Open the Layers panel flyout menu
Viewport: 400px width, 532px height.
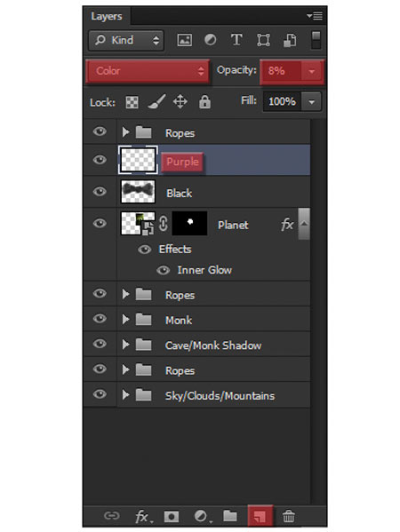(315, 16)
